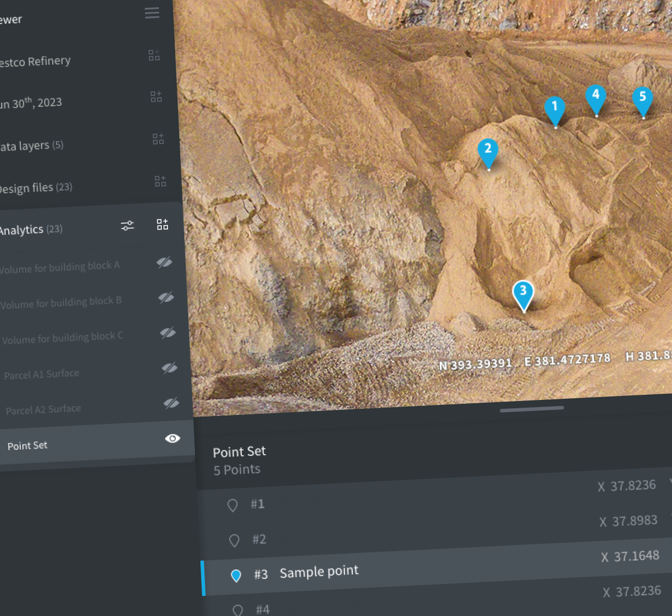
Task: Select point #2 in the Point Set list
Action: coord(259,539)
